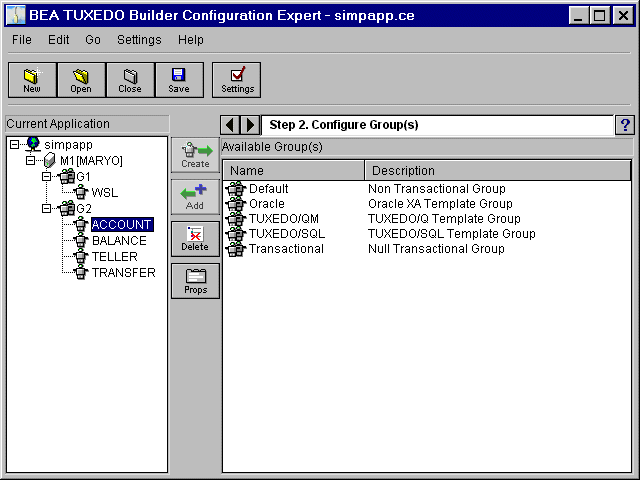Open the Help menu

tap(191, 40)
